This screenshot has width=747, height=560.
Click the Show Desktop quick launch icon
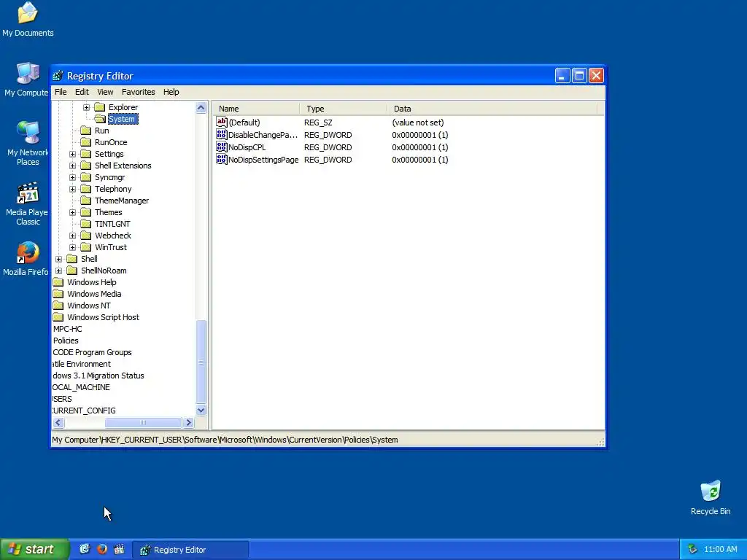pos(85,549)
